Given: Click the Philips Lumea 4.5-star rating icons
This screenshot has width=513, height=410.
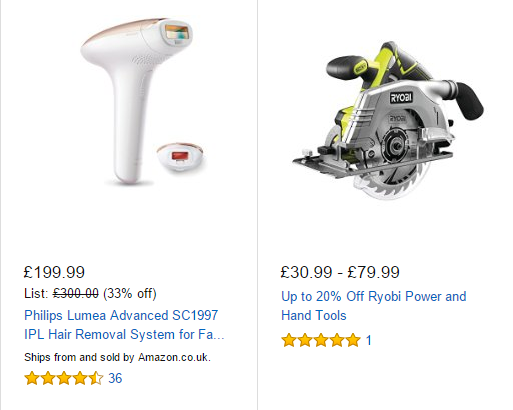Looking at the screenshot, I should pos(64,378).
